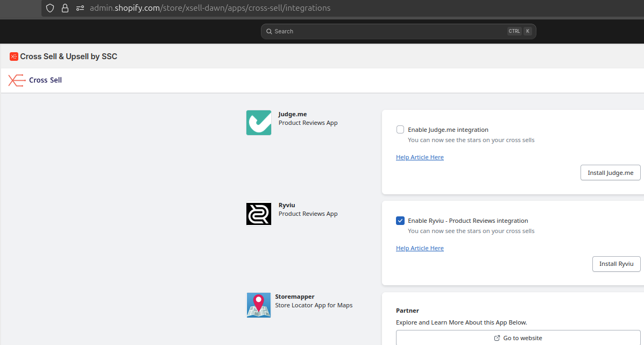Click Go to website button

coord(518,337)
